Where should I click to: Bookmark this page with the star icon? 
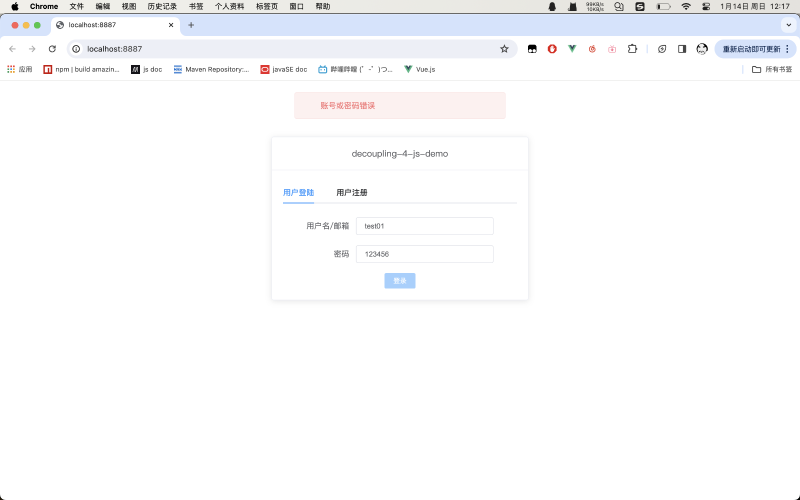(504, 48)
